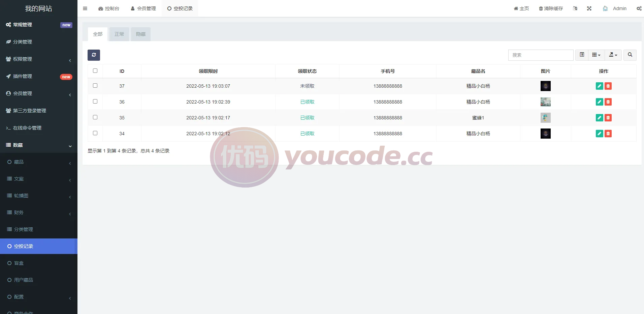Toggle the table card view icon
Screen dimensions: 644x314
tap(582, 55)
